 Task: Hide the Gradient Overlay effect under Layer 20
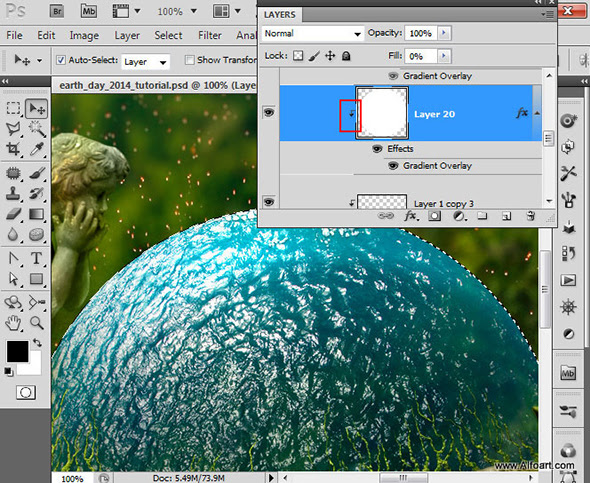coord(393,166)
